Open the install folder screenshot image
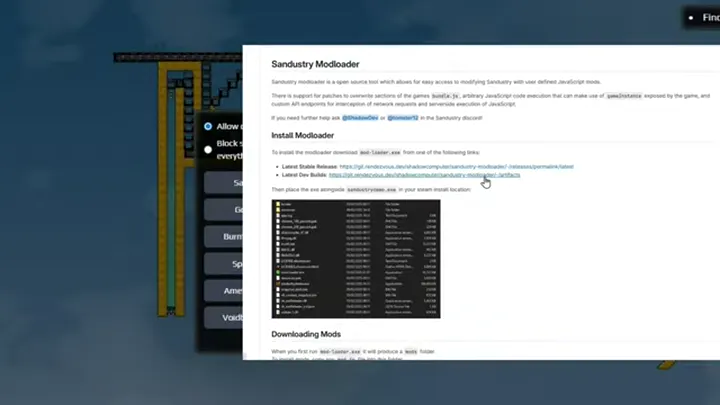 tap(356, 259)
